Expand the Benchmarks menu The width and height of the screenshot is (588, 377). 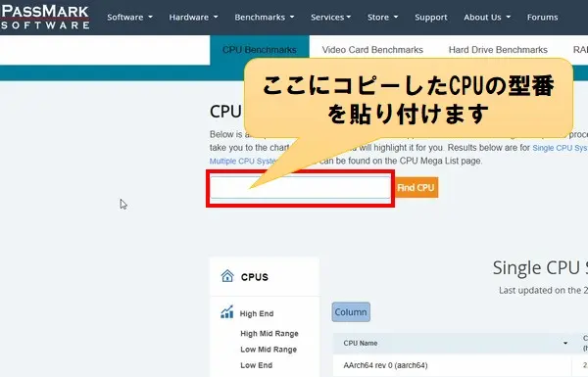tap(265, 18)
